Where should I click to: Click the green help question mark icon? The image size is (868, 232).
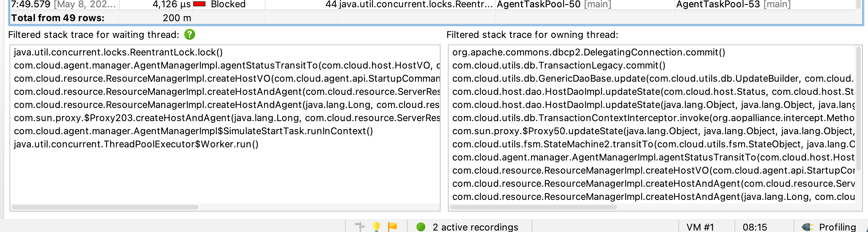point(190,35)
